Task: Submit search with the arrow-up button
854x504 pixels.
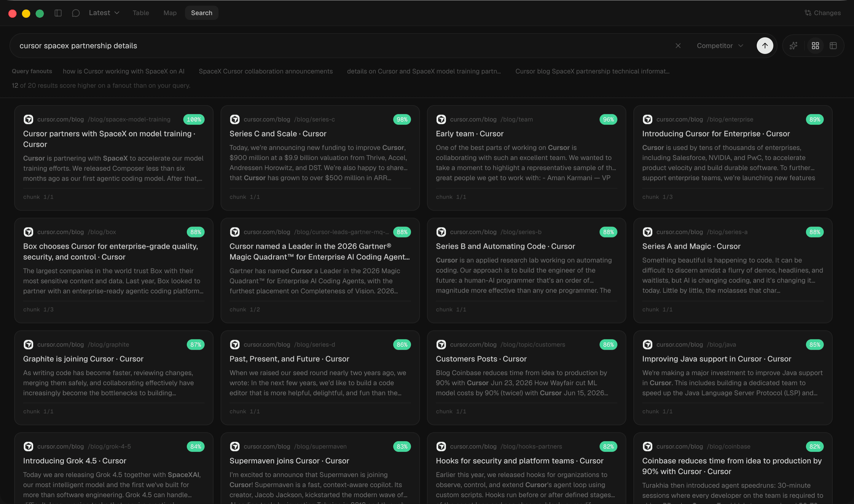Action: (765, 46)
